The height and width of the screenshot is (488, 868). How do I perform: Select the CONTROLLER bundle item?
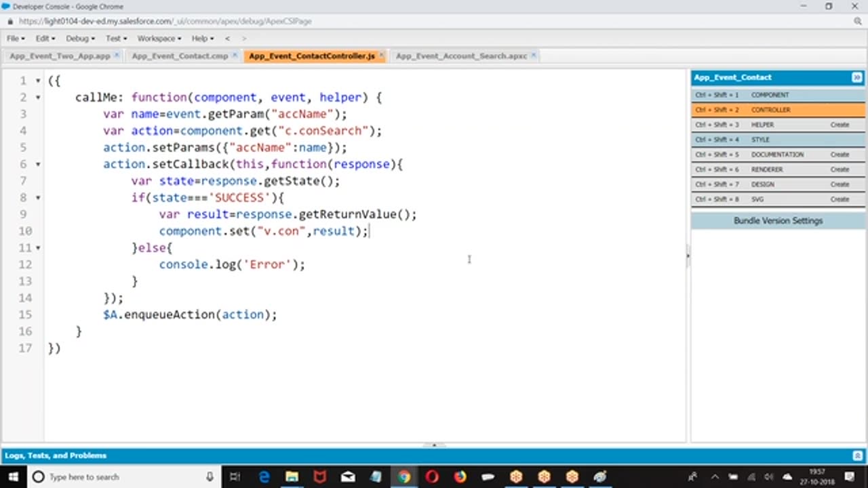point(778,110)
